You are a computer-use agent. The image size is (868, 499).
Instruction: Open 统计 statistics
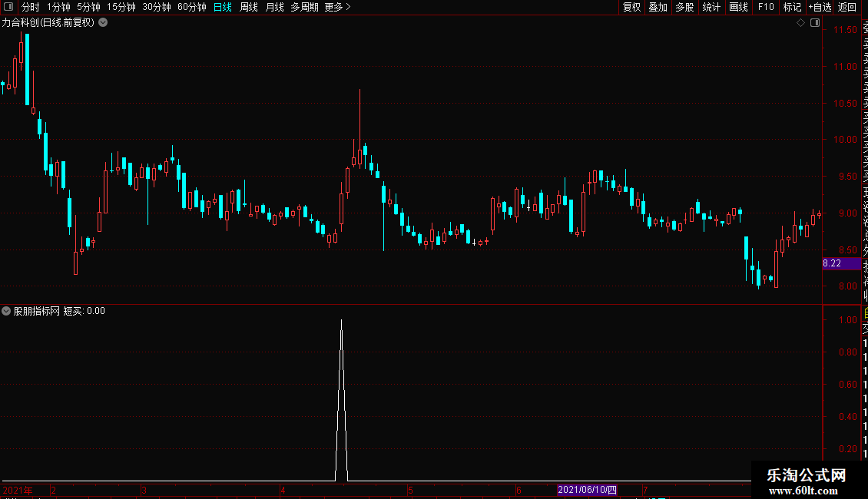[x=711, y=7]
